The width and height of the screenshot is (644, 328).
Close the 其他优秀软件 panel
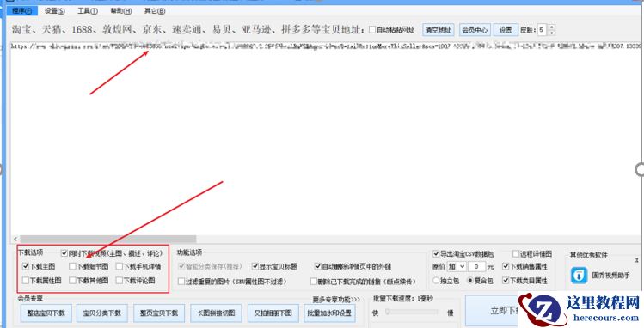click(x=637, y=260)
